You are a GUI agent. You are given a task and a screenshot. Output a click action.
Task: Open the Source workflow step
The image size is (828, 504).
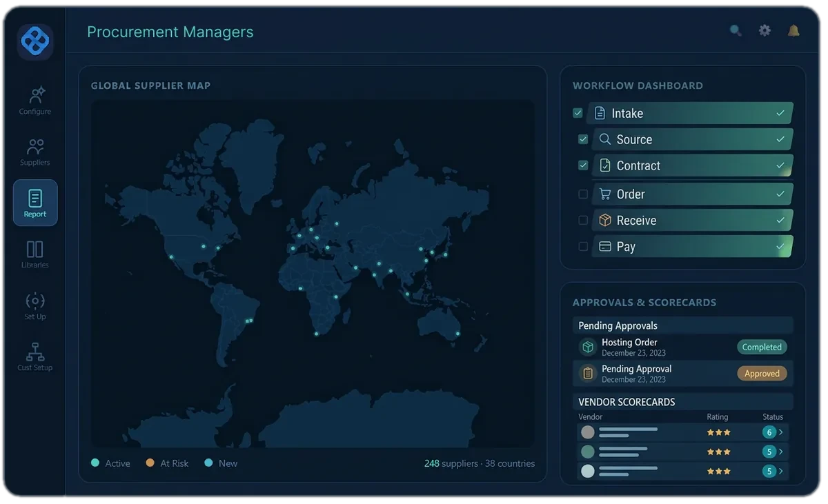click(x=693, y=139)
